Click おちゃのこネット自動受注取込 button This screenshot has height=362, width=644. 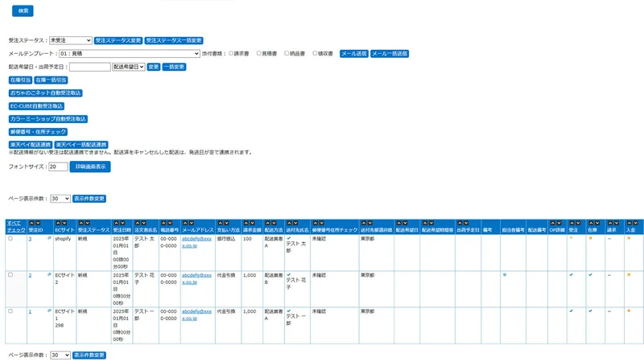pos(46,93)
